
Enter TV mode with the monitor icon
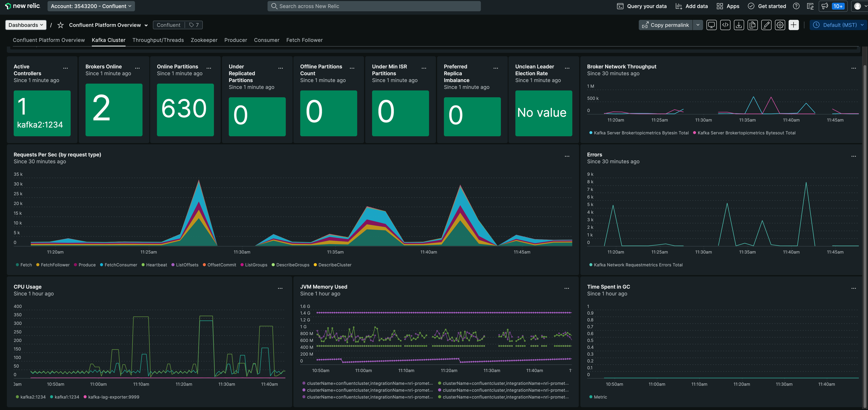pyautogui.click(x=711, y=25)
